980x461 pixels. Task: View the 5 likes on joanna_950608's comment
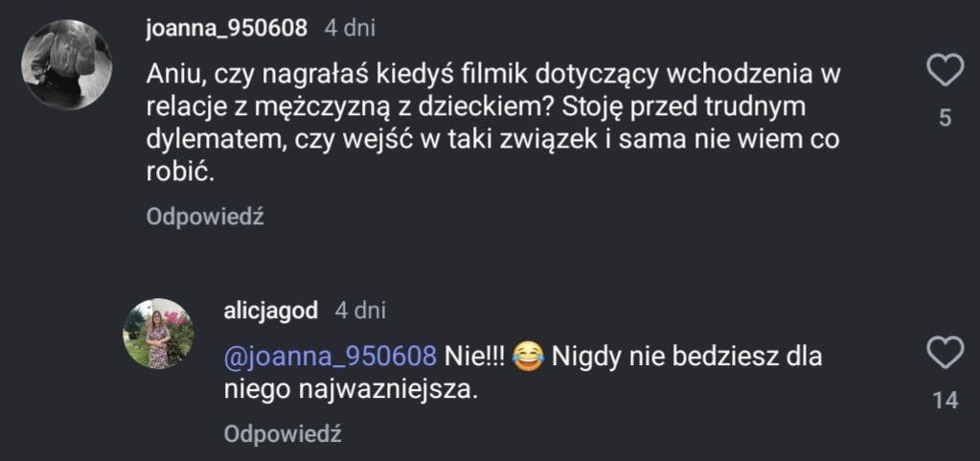(x=946, y=120)
